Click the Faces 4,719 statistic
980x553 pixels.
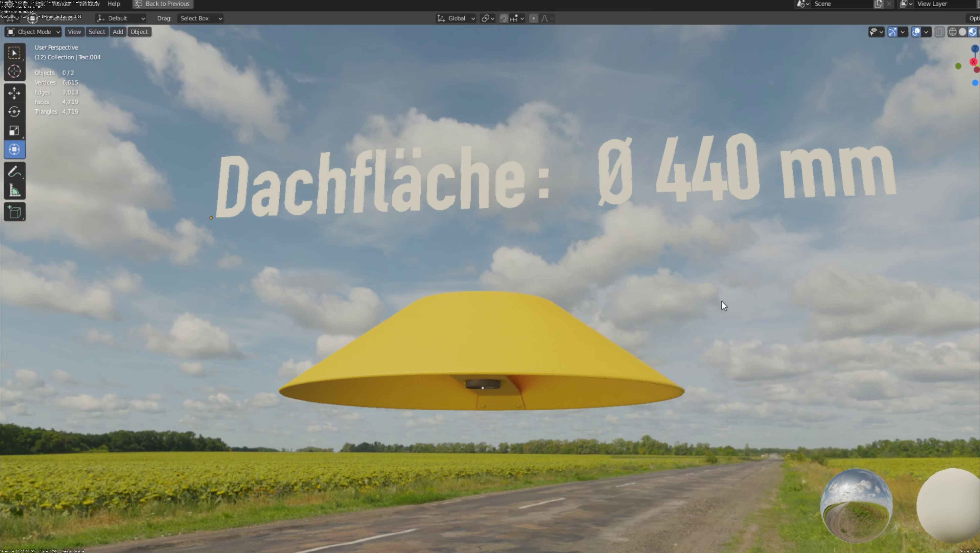[x=56, y=102]
